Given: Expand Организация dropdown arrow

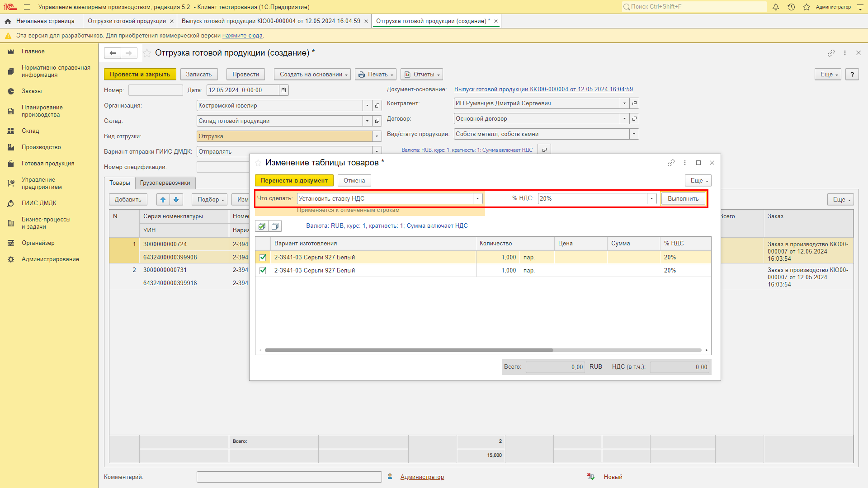Looking at the screenshot, I should tap(367, 106).
